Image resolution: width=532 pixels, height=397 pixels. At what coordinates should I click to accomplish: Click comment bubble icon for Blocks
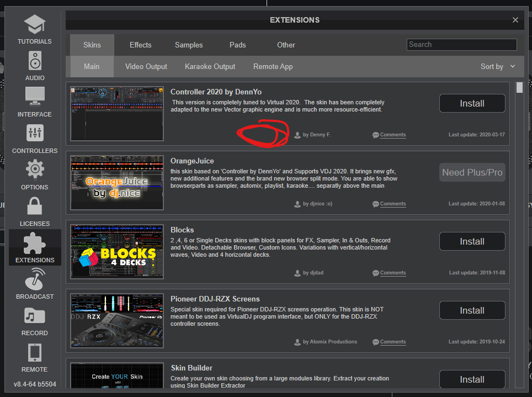[x=376, y=273]
